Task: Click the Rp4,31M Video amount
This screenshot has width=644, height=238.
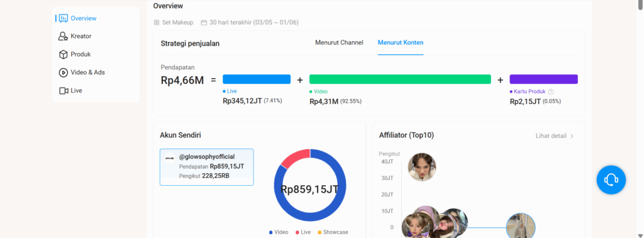Action: click(x=324, y=101)
